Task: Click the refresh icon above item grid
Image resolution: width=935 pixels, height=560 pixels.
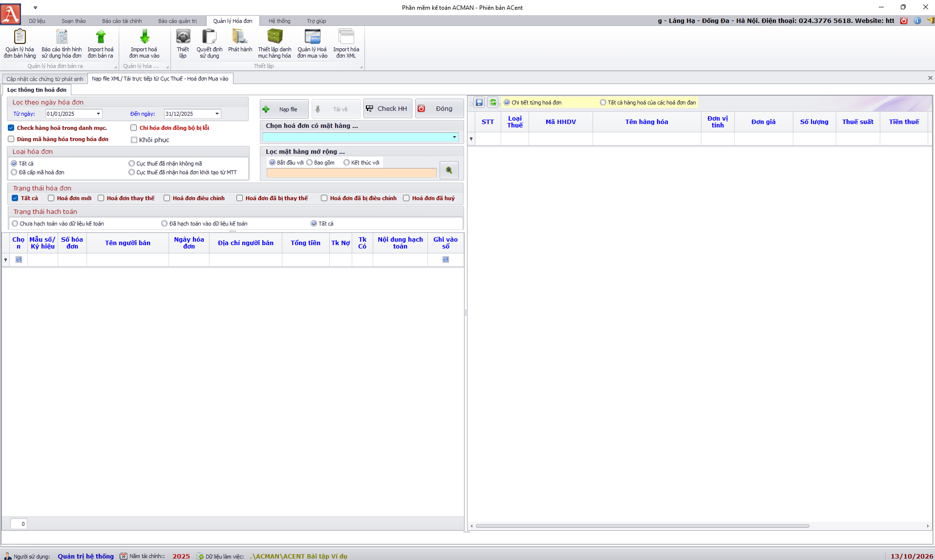Action: click(493, 102)
